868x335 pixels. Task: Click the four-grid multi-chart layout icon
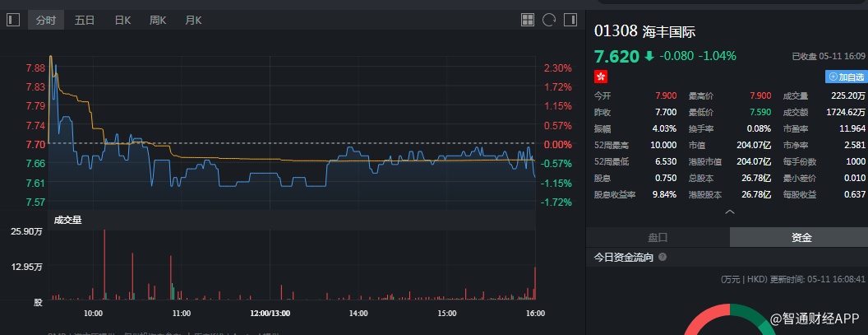click(529, 20)
